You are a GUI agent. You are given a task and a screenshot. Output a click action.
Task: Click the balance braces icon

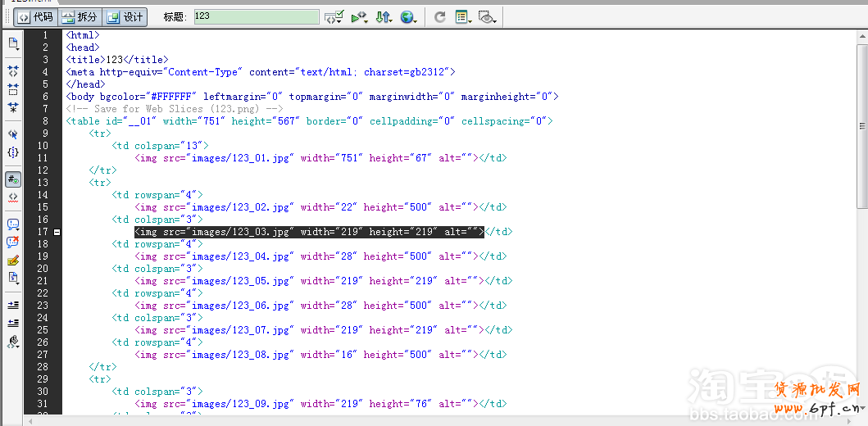pyautogui.click(x=13, y=152)
